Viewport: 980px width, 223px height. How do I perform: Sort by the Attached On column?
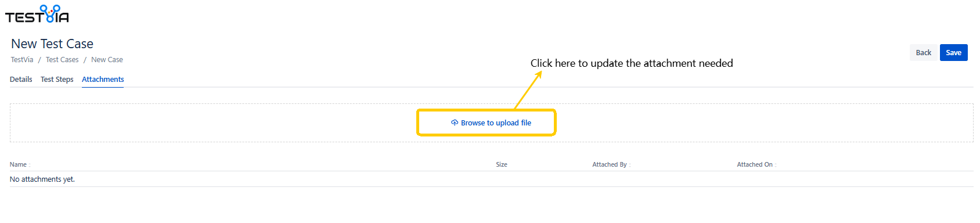click(755, 165)
